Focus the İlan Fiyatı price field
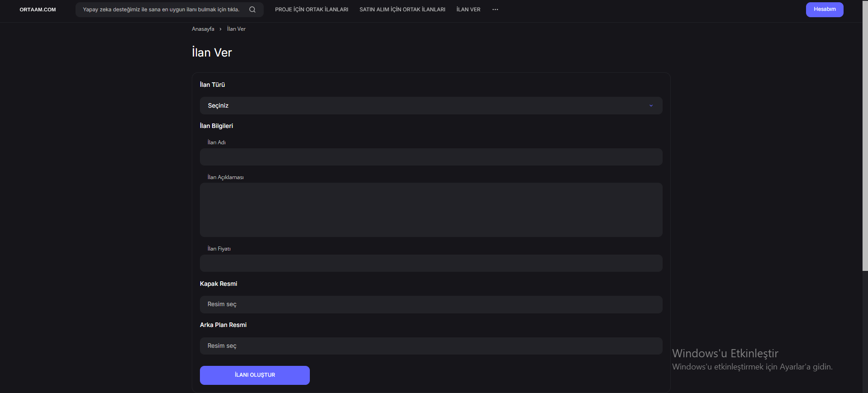The width and height of the screenshot is (868, 393). pos(431,263)
